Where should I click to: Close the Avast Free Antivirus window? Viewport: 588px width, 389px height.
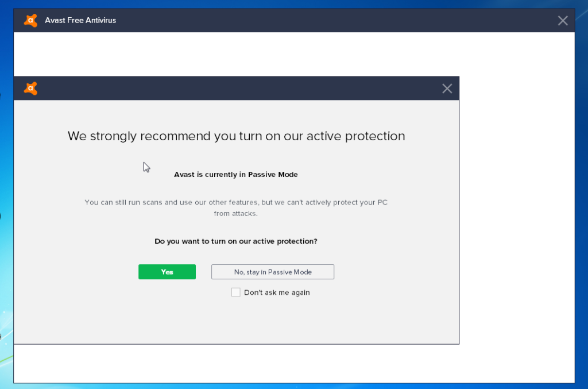[x=563, y=21]
